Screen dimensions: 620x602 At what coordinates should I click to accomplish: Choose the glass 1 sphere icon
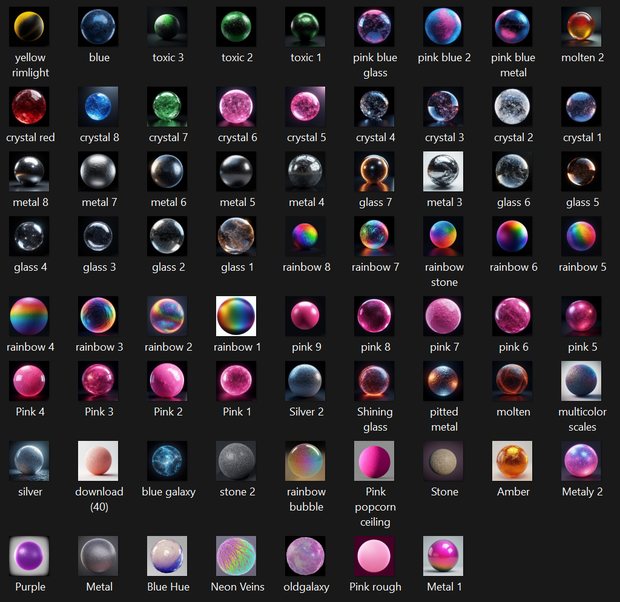[236, 236]
